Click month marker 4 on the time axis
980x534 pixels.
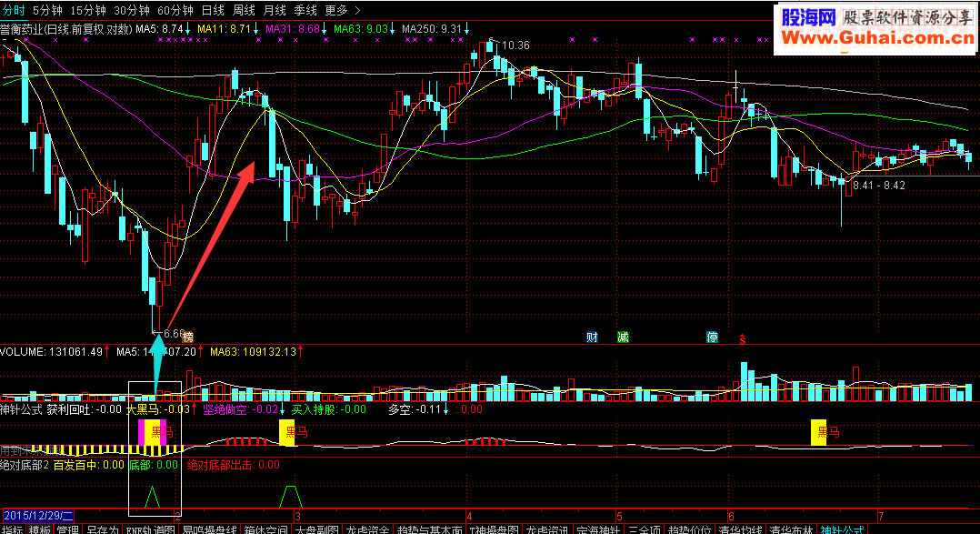click(469, 517)
